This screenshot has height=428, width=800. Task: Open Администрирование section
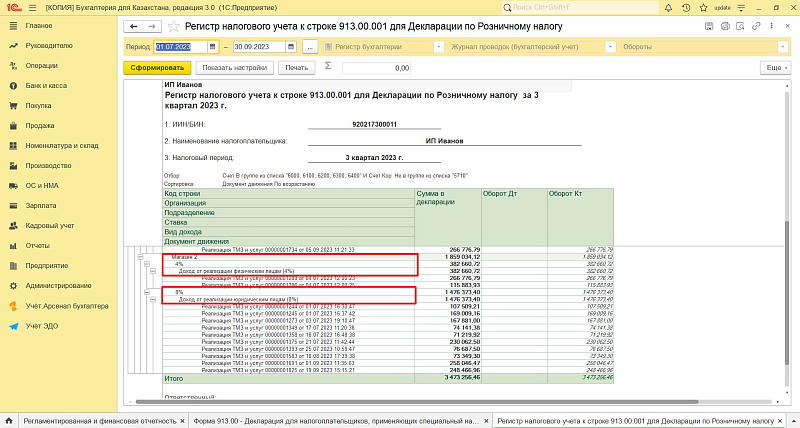tap(58, 285)
